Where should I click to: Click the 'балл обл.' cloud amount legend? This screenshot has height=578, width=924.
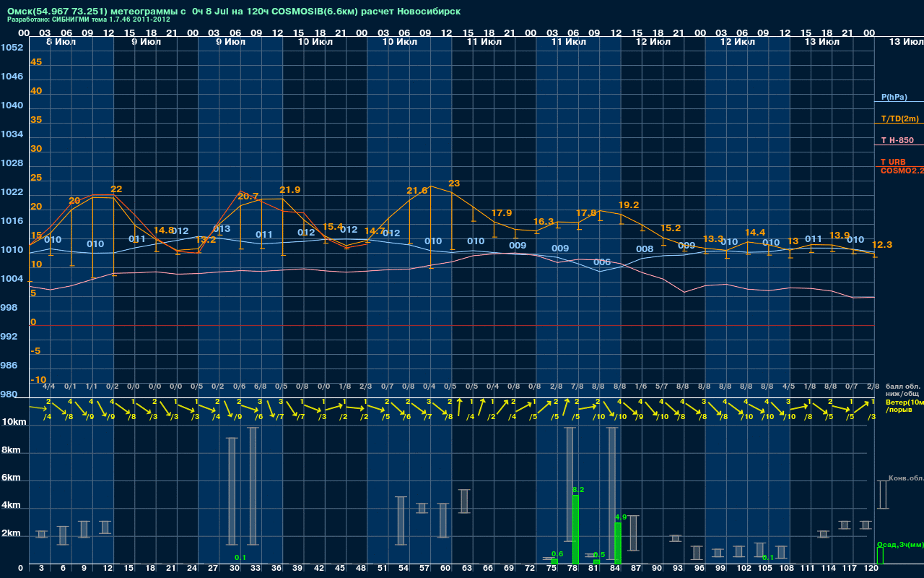tap(903, 387)
